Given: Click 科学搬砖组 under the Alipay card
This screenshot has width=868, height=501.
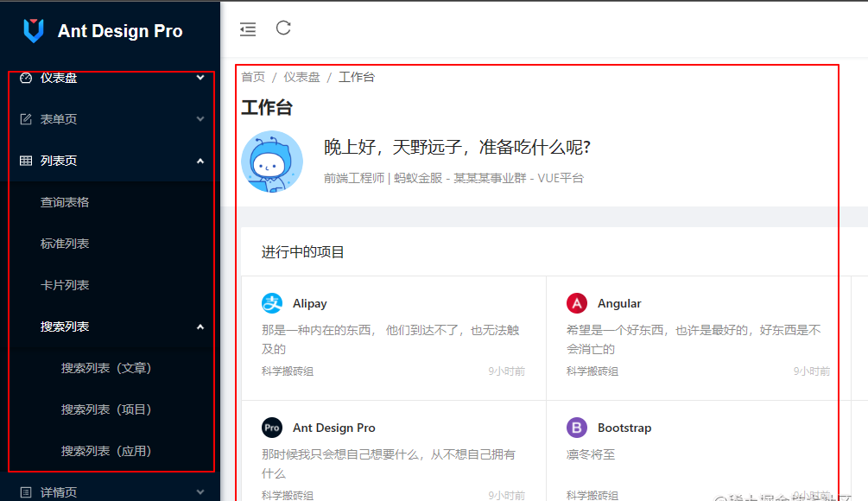Looking at the screenshot, I should coord(288,371).
